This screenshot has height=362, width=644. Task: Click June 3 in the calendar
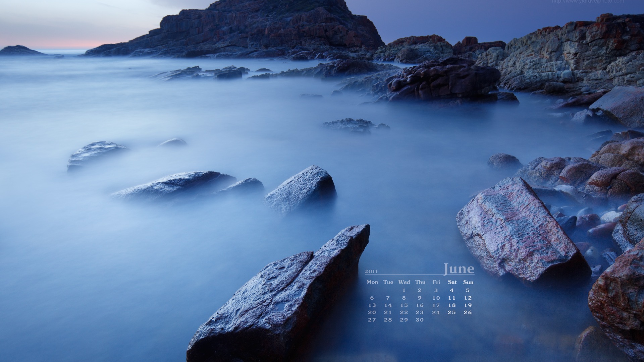tap(436, 291)
